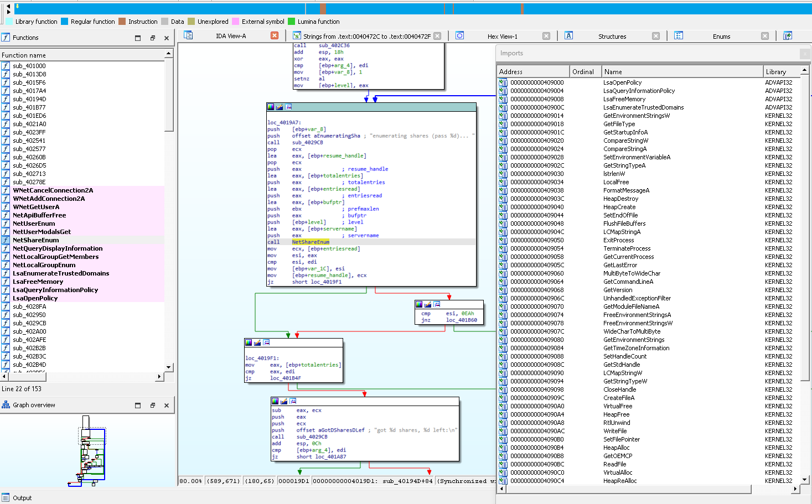Click the Imports horizontal scrollbar thumb

628,489
